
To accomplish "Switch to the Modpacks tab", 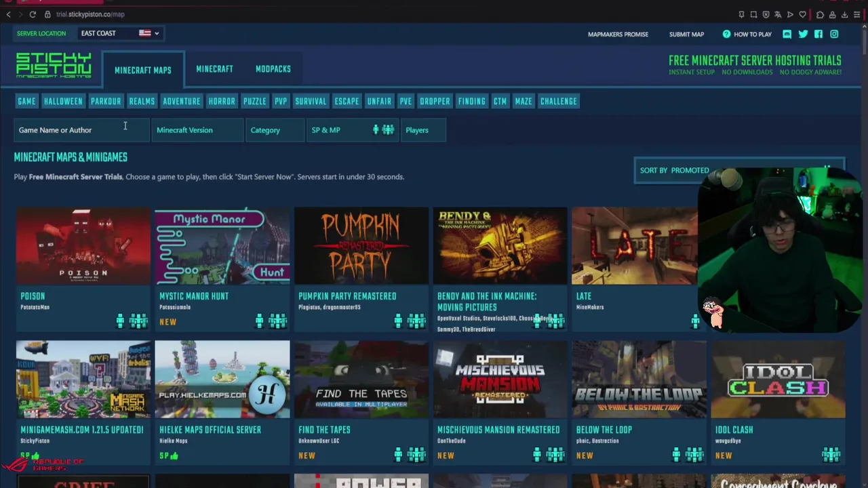I will click(x=273, y=69).
